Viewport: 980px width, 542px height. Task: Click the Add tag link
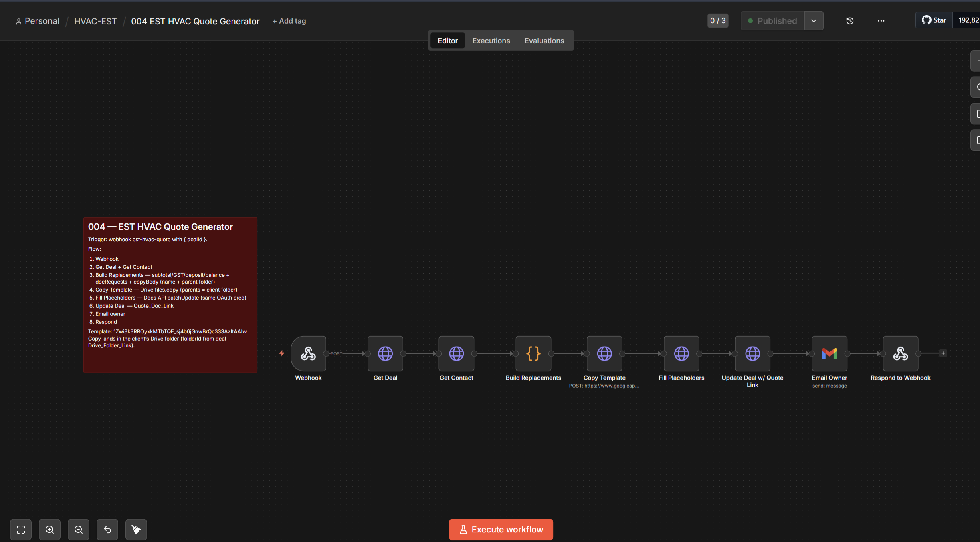(289, 21)
